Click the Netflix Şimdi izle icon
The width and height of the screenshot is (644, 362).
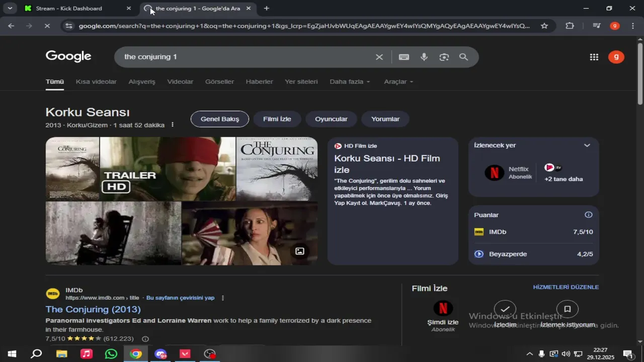tap(443, 308)
